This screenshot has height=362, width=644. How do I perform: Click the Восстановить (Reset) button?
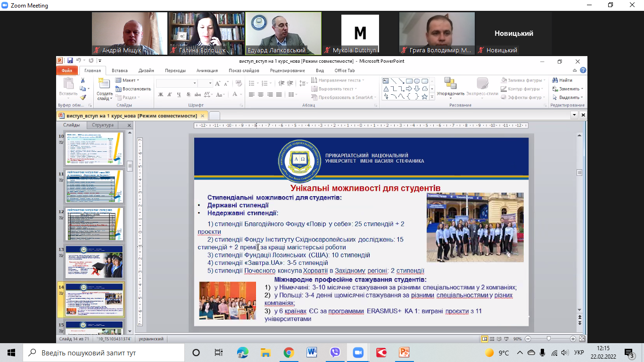tap(133, 89)
